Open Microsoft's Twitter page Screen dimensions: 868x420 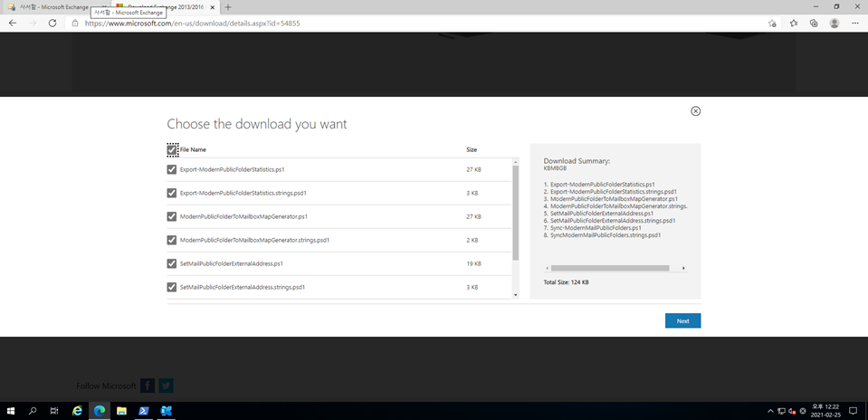[x=166, y=386]
